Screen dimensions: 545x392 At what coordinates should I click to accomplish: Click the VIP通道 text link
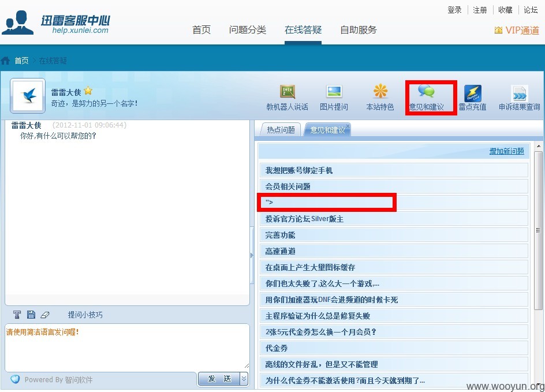click(522, 30)
